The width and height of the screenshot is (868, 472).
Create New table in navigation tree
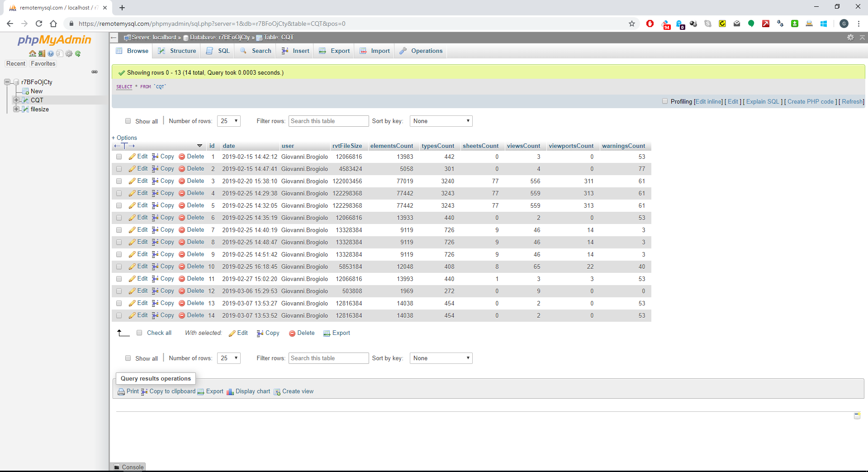pyautogui.click(x=37, y=91)
